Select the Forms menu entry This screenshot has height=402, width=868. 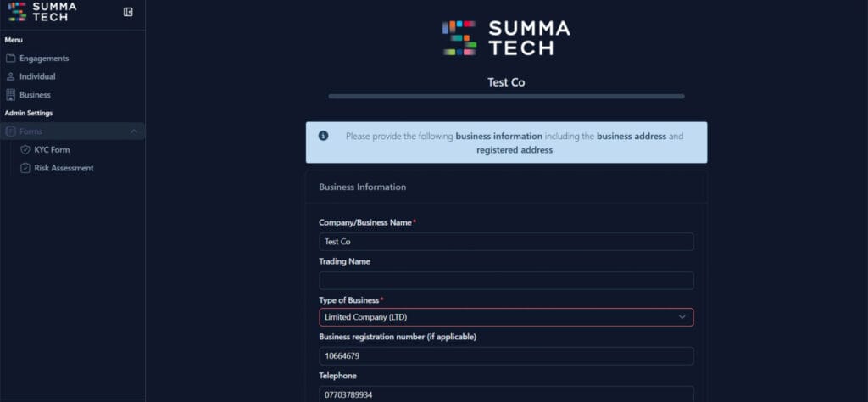pyautogui.click(x=31, y=131)
